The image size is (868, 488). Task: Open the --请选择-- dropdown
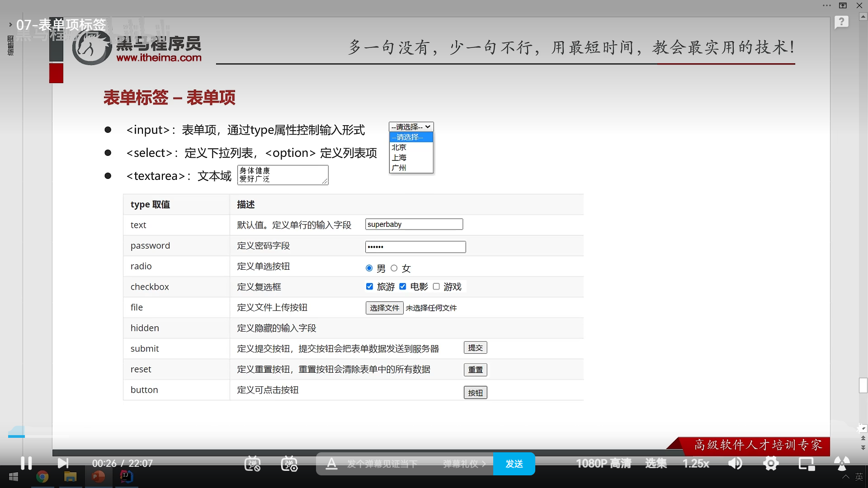point(411,127)
